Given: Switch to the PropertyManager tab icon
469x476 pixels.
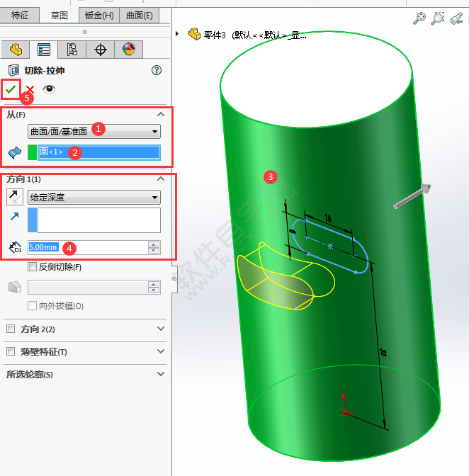Looking at the screenshot, I should coord(44,50).
